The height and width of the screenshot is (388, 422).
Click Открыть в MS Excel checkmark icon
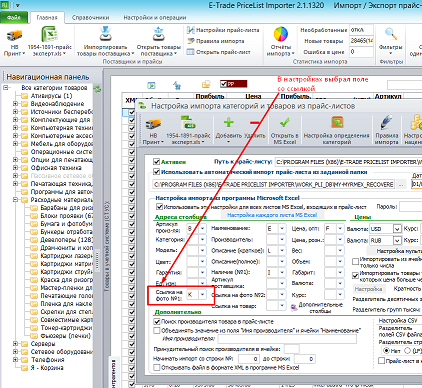pos(284,123)
